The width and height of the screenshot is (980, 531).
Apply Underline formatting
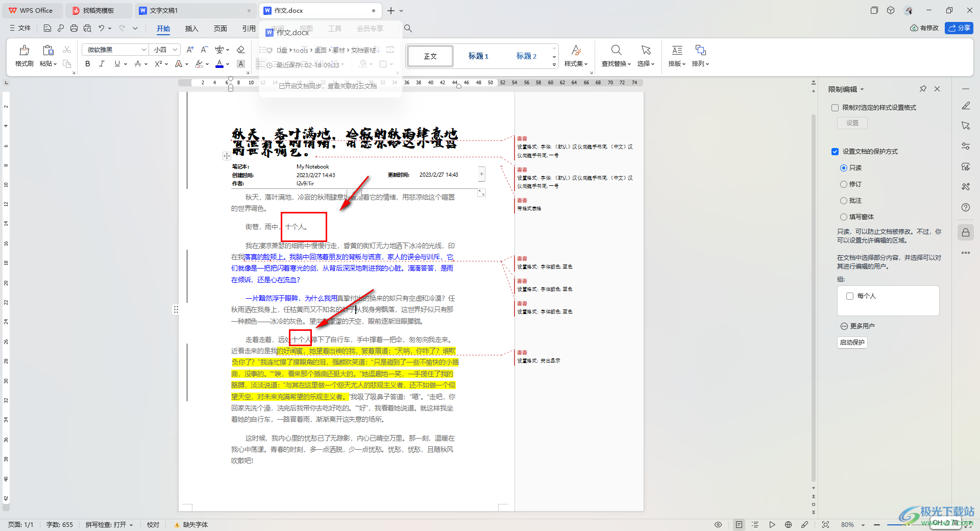117,64
